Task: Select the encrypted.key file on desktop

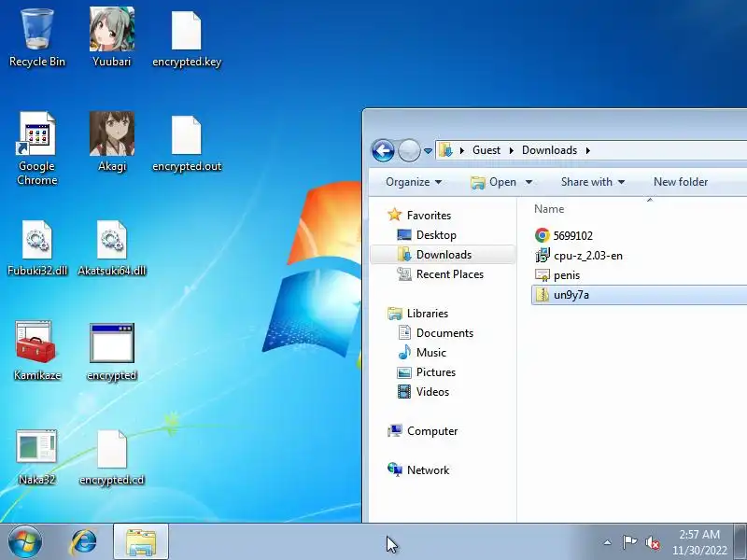Action: 186,40
